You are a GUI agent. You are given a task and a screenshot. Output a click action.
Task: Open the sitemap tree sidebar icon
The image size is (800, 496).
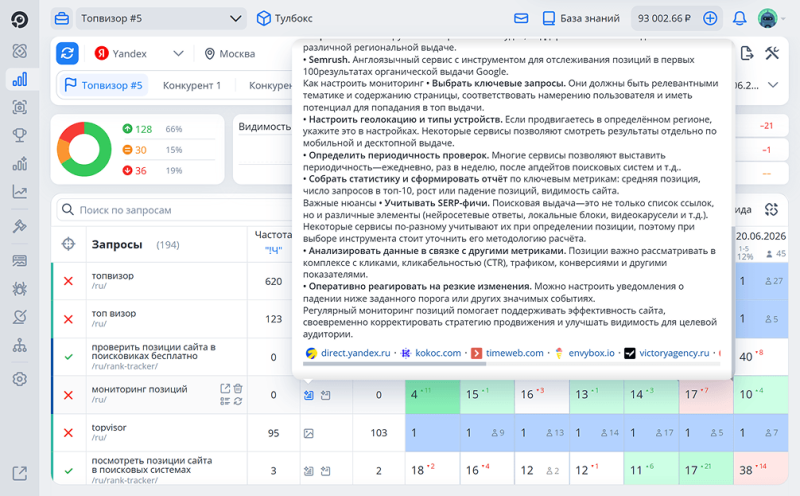tap(19, 345)
